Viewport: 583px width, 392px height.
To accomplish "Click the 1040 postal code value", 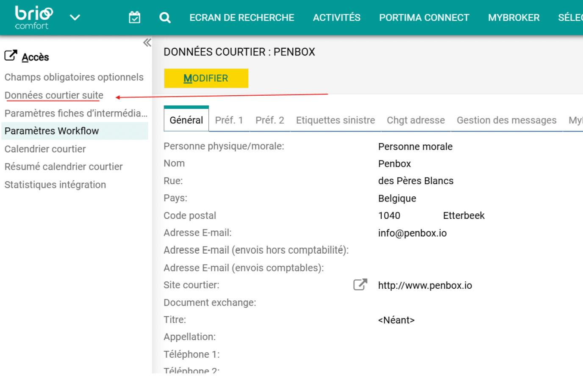I will tap(389, 215).
